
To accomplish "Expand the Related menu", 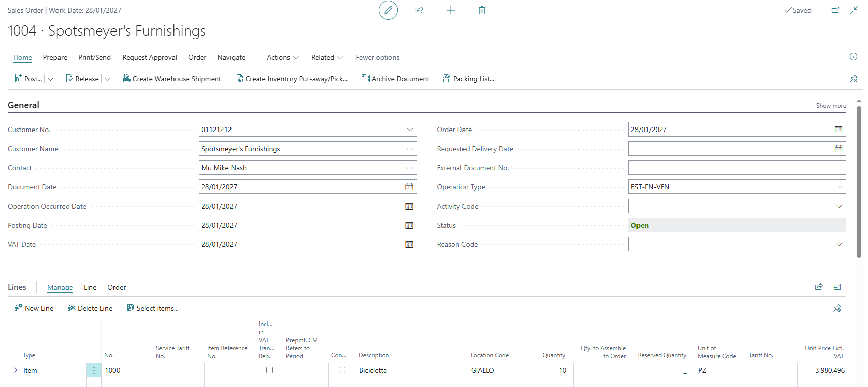I will pyautogui.click(x=327, y=57).
